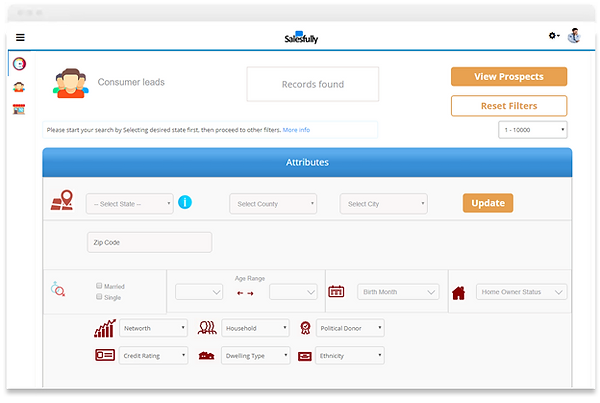Click the household people icon
This screenshot has height=403, width=600.
coord(207,328)
